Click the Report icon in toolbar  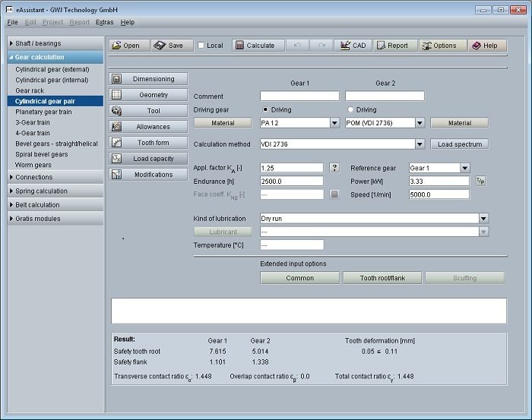click(x=379, y=46)
